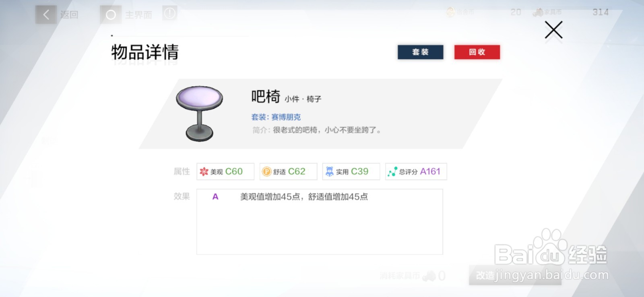Viewport: 644px width, 297px height.
Task: Click the purple A effect grade
Action: (x=215, y=197)
